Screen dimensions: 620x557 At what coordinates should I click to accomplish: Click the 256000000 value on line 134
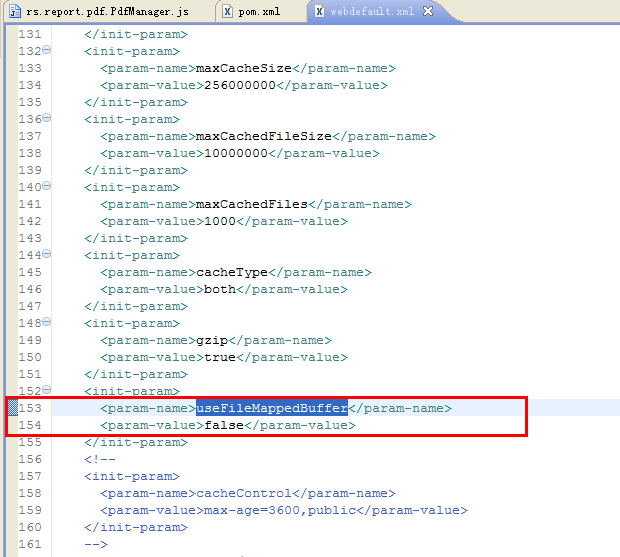(x=240, y=85)
